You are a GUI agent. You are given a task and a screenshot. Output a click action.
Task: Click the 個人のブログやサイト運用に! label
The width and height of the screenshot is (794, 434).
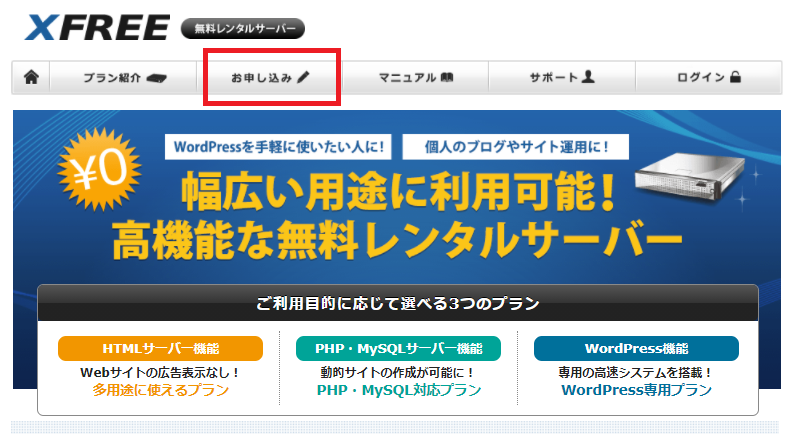pyautogui.click(x=515, y=147)
